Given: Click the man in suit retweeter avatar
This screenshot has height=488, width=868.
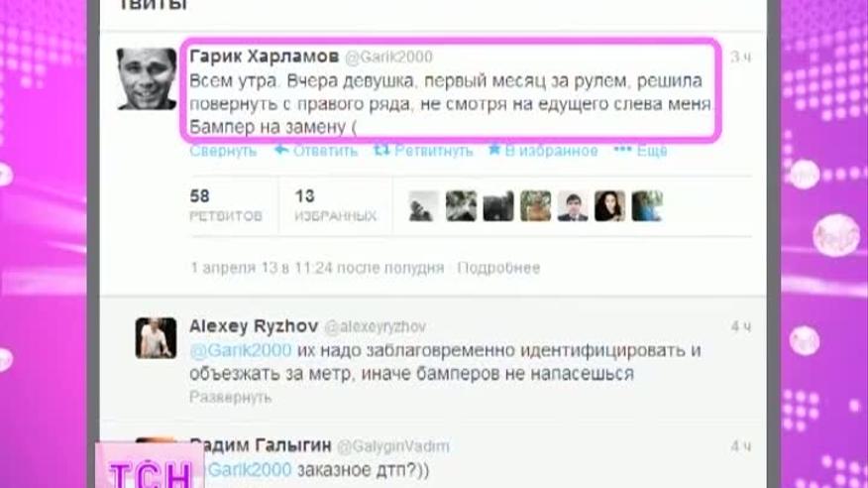Looking at the screenshot, I should (x=573, y=206).
